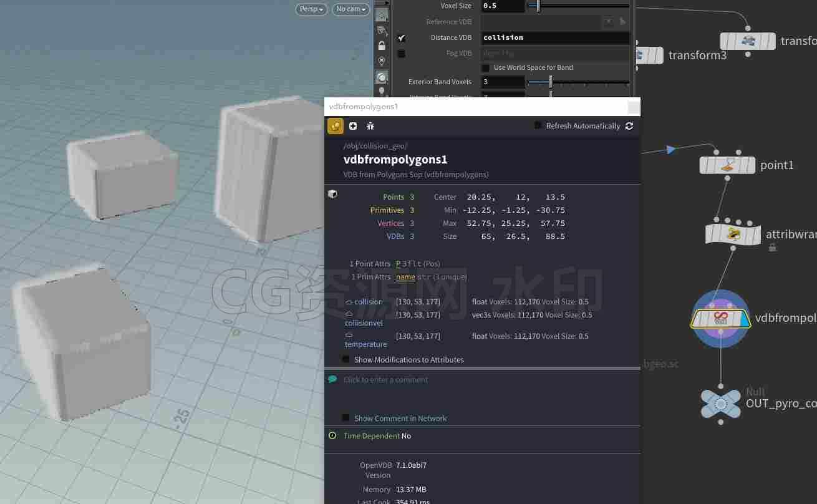The height and width of the screenshot is (504, 817).
Task: Adjust the Exterior Band Voxels slider
Action: [x=578, y=82]
